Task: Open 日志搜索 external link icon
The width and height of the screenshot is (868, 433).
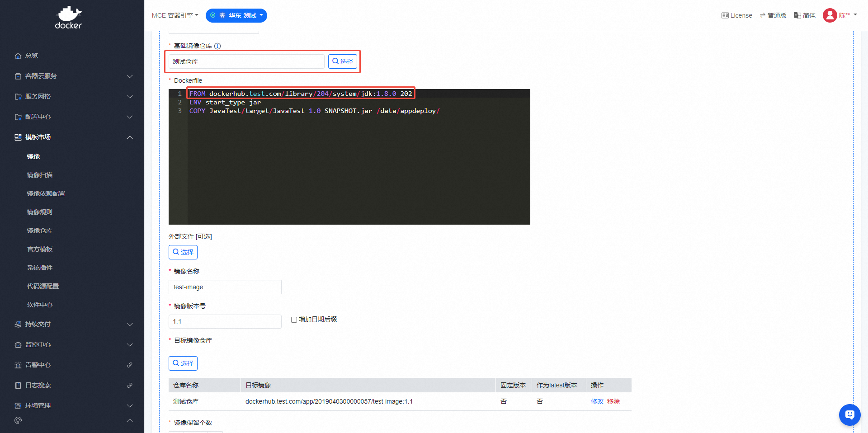Action: 130,385
